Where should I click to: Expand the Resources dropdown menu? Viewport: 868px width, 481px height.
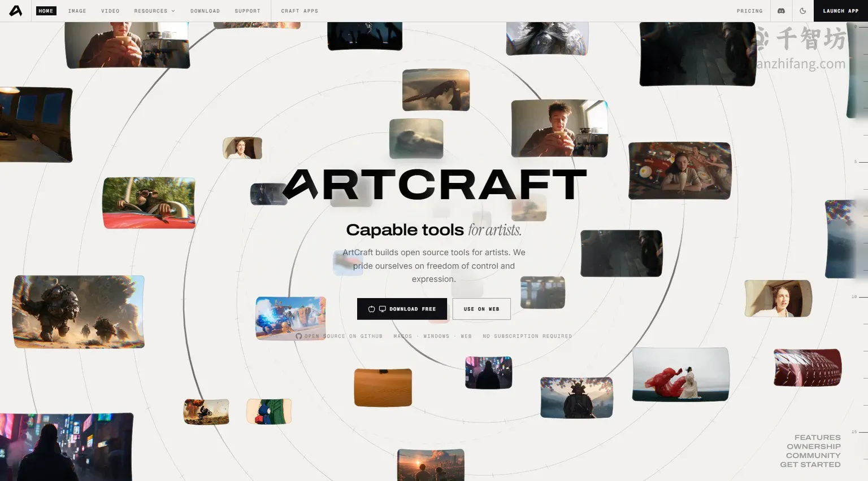pos(154,11)
